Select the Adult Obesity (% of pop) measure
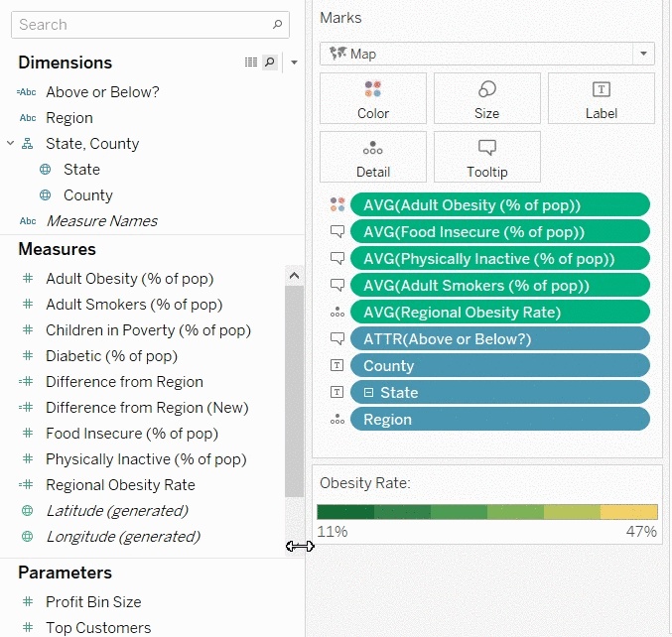Screen dimensions: 672x637 pyautogui.click(x=129, y=279)
